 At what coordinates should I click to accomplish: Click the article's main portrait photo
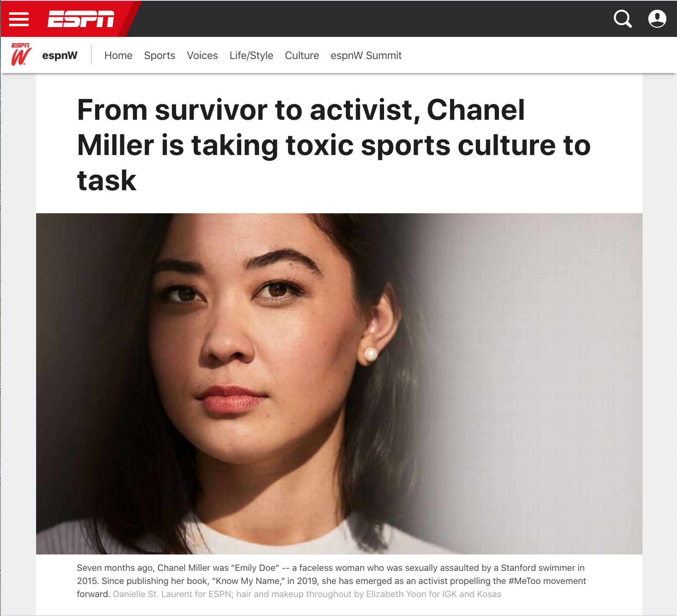click(x=339, y=383)
